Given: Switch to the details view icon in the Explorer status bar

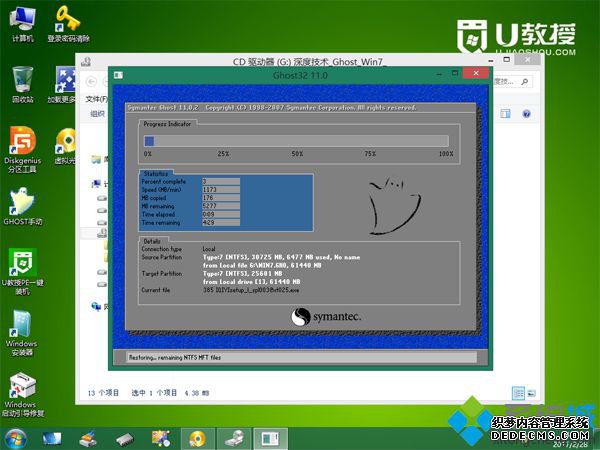Looking at the screenshot, I should pos(518,393).
